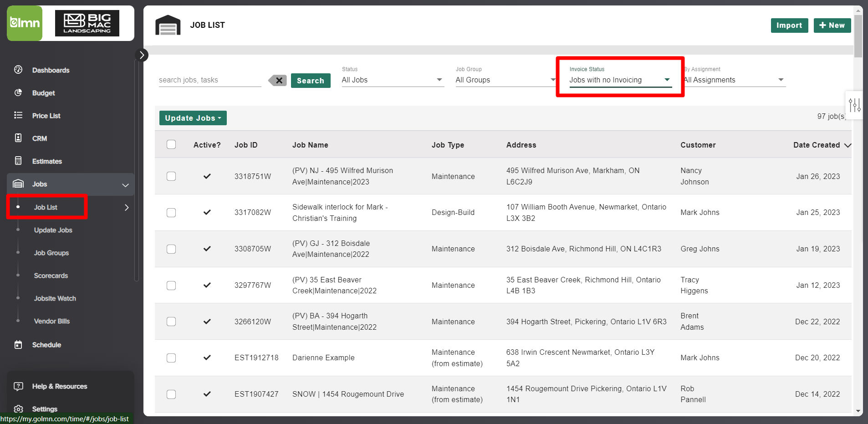
Task: Open Job Groups in sidebar
Action: [51, 253]
